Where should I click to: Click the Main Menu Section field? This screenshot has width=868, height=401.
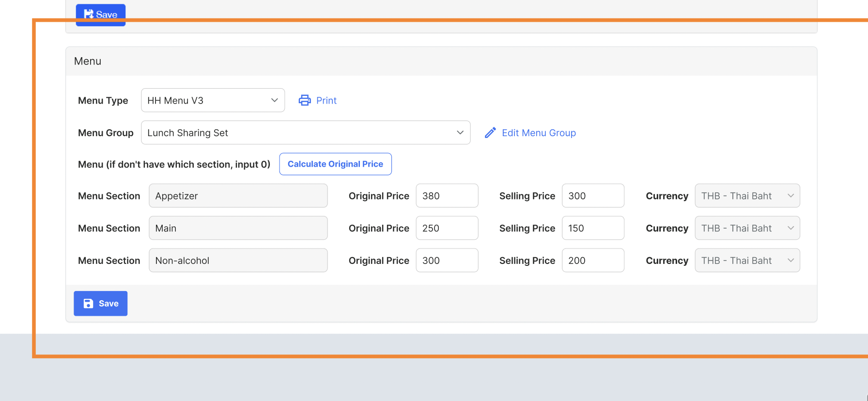[238, 228]
